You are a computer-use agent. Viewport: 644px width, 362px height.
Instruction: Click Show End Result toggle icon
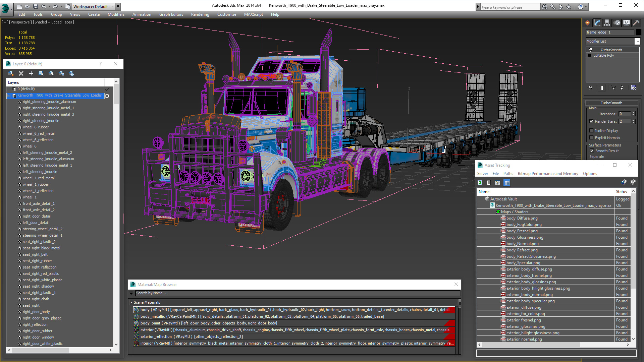[x=602, y=88]
